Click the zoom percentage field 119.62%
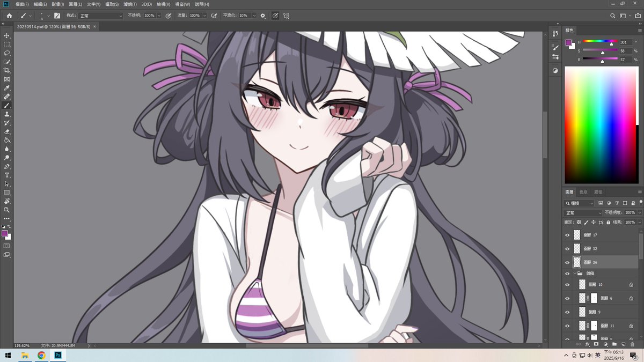Viewport: 644px width, 362px height. (22, 345)
